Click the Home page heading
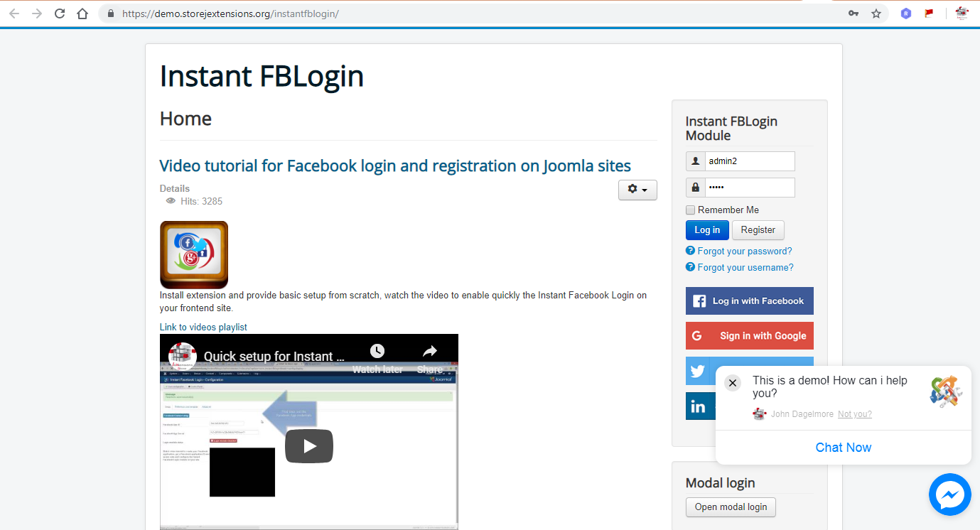 click(185, 118)
